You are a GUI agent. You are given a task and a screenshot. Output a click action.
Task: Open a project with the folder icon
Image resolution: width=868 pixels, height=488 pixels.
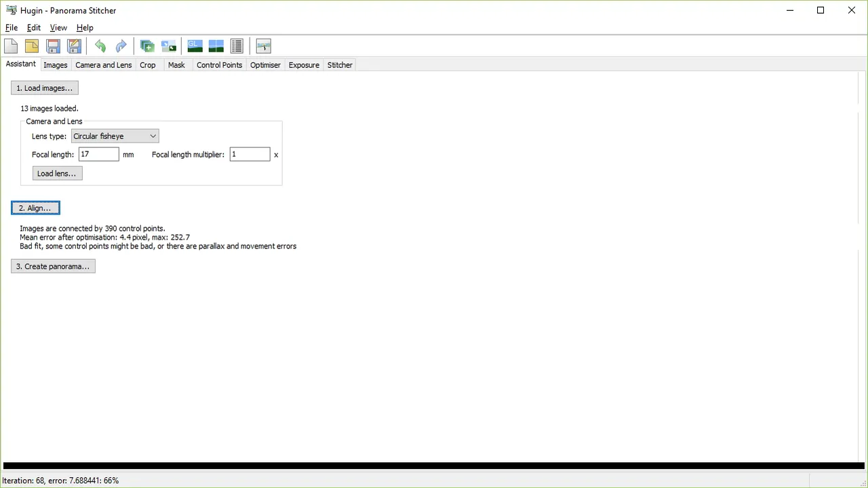32,46
